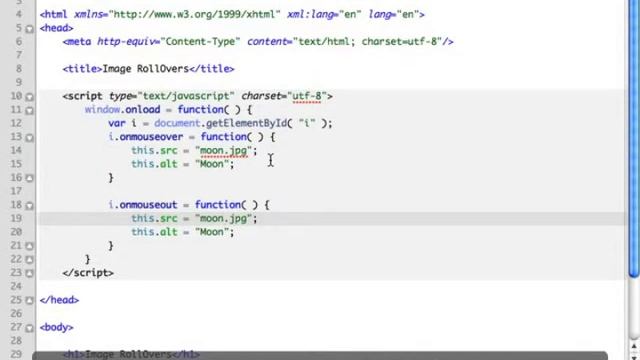
Task: Collapse the head fold marker on line 5
Action: click(x=29, y=29)
